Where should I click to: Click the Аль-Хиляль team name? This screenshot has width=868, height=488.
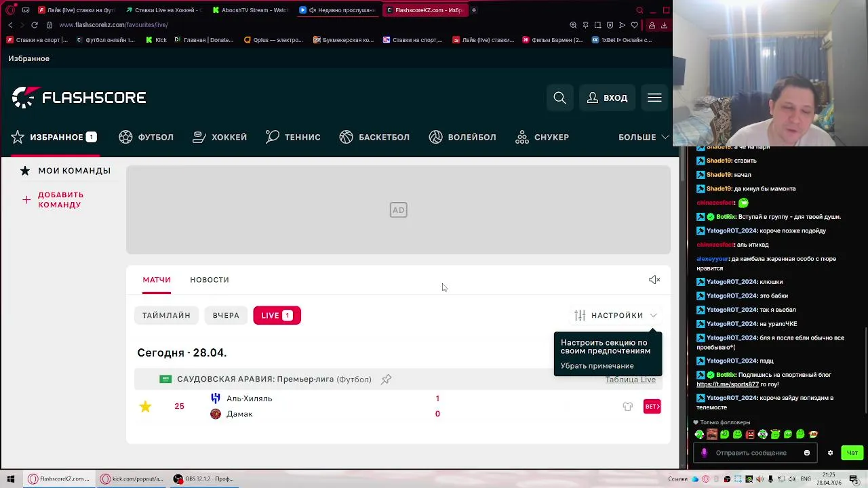(249, 399)
